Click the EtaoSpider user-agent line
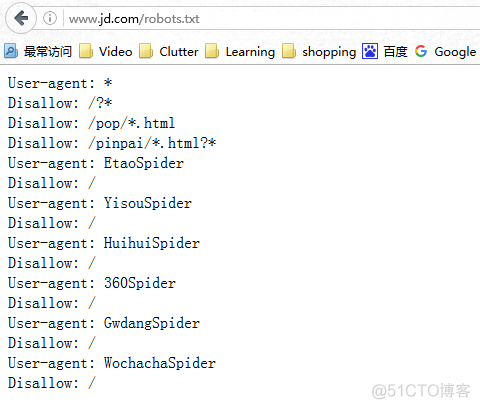Image resolution: width=480 pixels, height=409 pixels. click(96, 163)
